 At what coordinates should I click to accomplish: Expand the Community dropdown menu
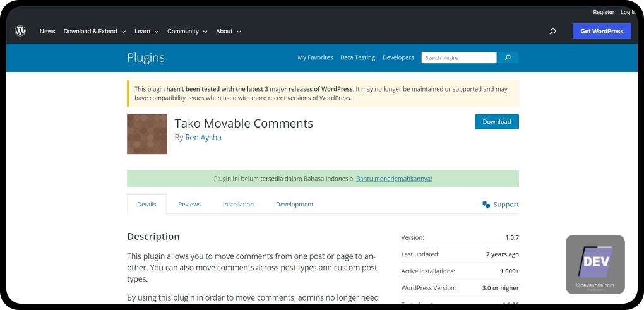coord(188,31)
